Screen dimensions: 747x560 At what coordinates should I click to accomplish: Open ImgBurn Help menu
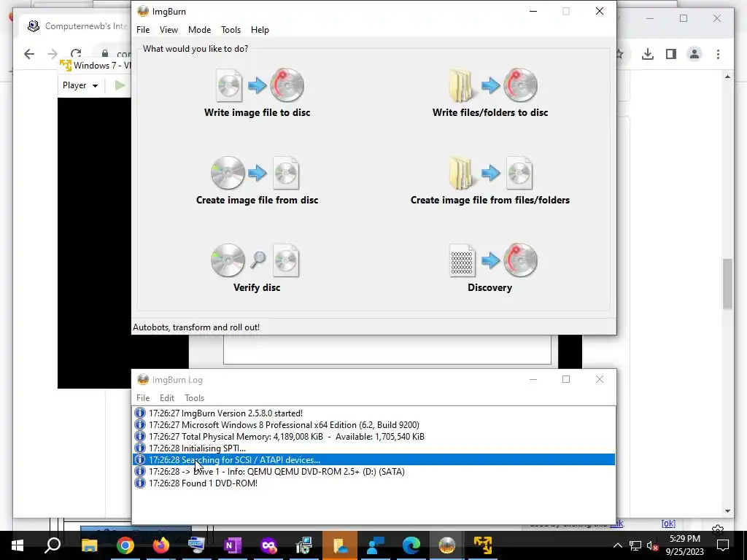(260, 29)
